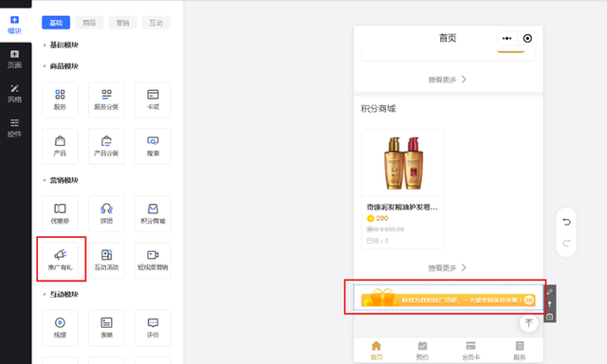Add the 视频 video module
Image resolution: width=607 pixels, height=364 pixels.
(x=60, y=328)
